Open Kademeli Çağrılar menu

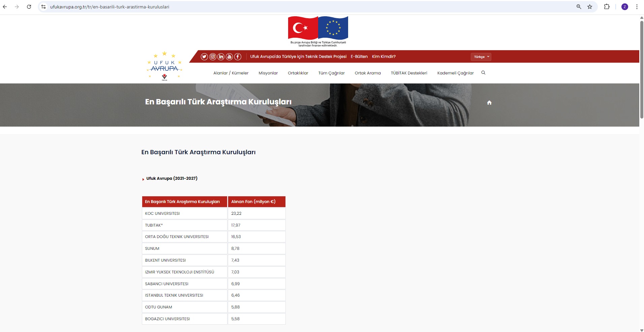click(456, 73)
